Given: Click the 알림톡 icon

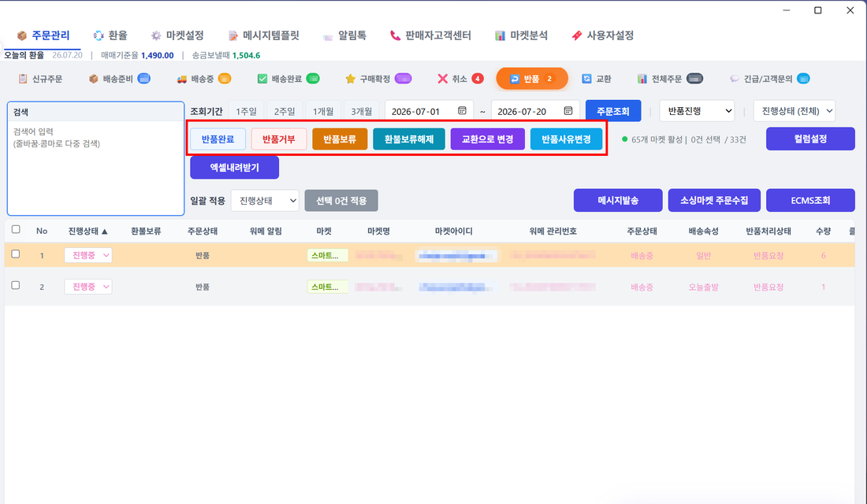Looking at the screenshot, I should [x=328, y=36].
